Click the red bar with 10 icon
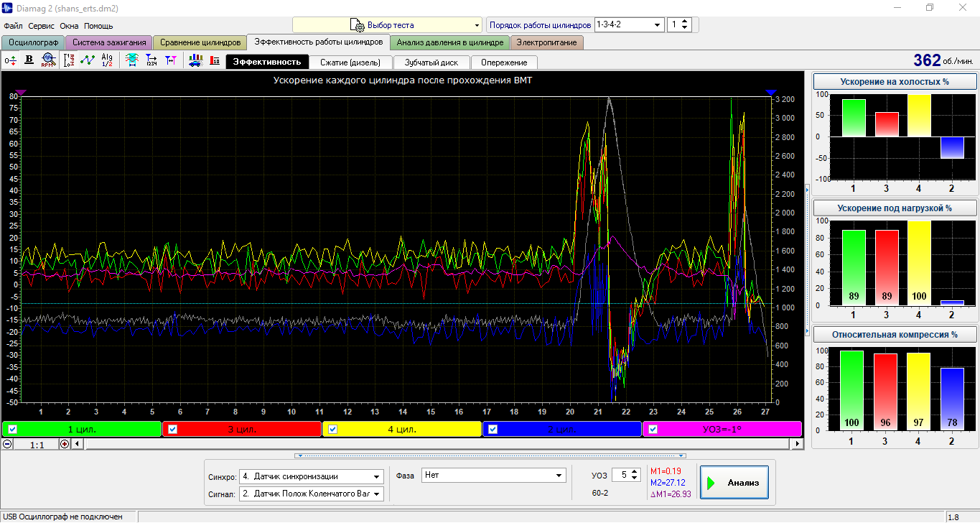Viewport: 980px width, 523px height. coord(215,61)
